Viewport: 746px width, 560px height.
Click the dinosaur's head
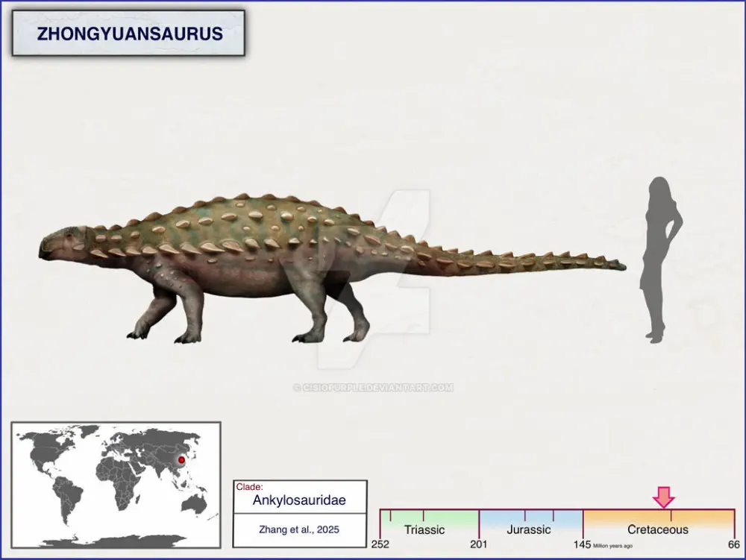click(61, 245)
